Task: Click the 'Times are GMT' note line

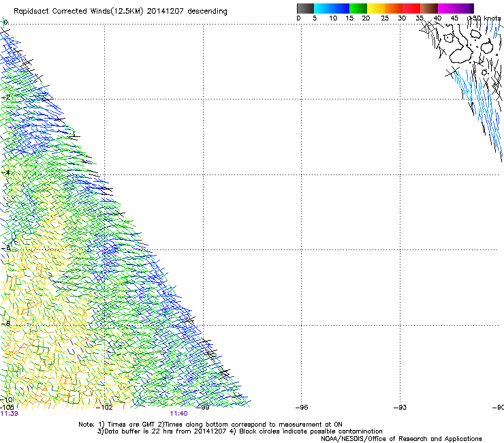Action: click(210, 425)
